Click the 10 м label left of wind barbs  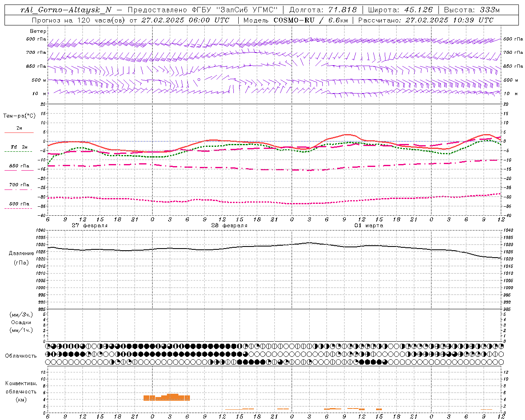click(39, 94)
